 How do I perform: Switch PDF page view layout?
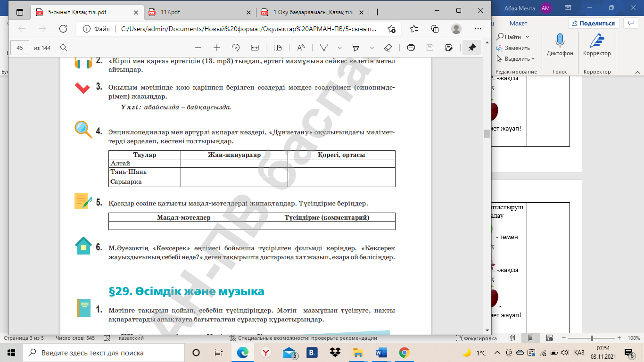[278, 48]
